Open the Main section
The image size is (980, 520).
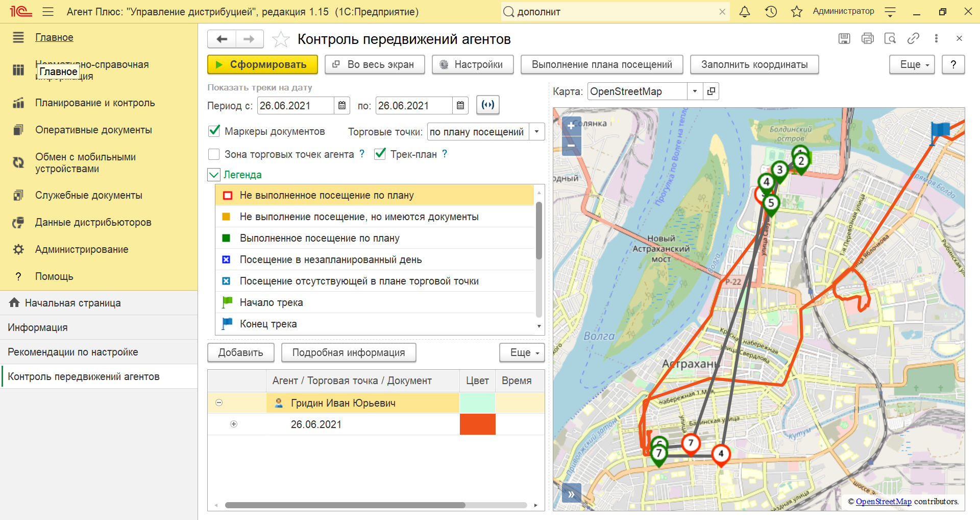54,37
